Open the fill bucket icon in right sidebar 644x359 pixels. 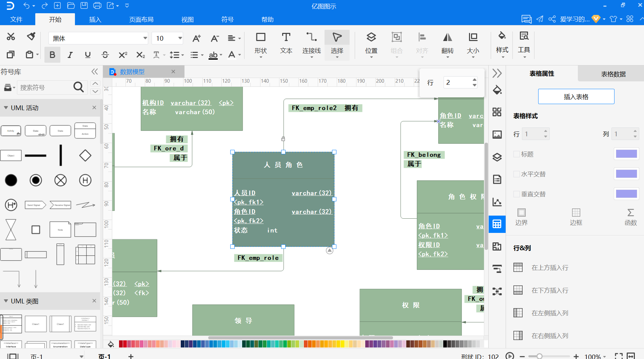point(497,90)
